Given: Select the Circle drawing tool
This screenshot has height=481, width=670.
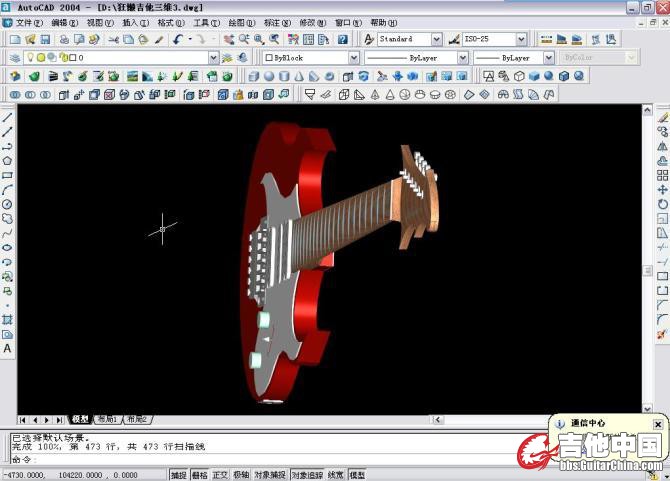Looking at the screenshot, I should (x=8, y=204).
